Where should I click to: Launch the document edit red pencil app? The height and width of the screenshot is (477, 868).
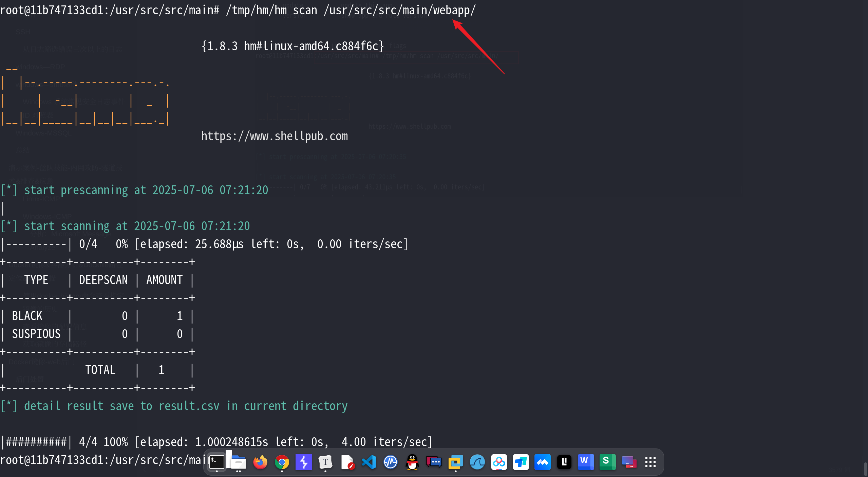pos(347,462)
